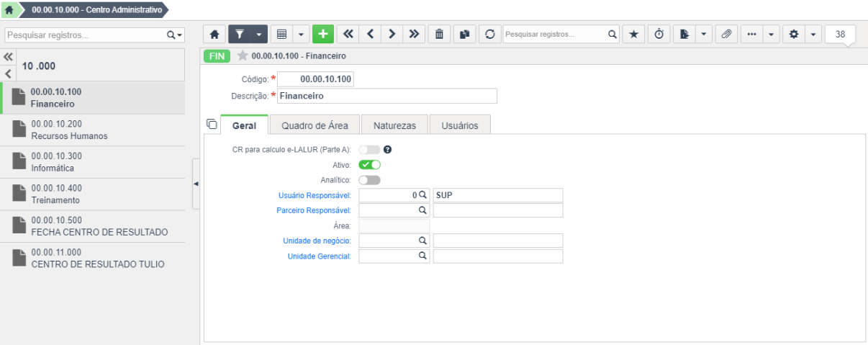This screenshot has width=868, height=345.
Task: Open the Usuários tab
Action: 460,125
